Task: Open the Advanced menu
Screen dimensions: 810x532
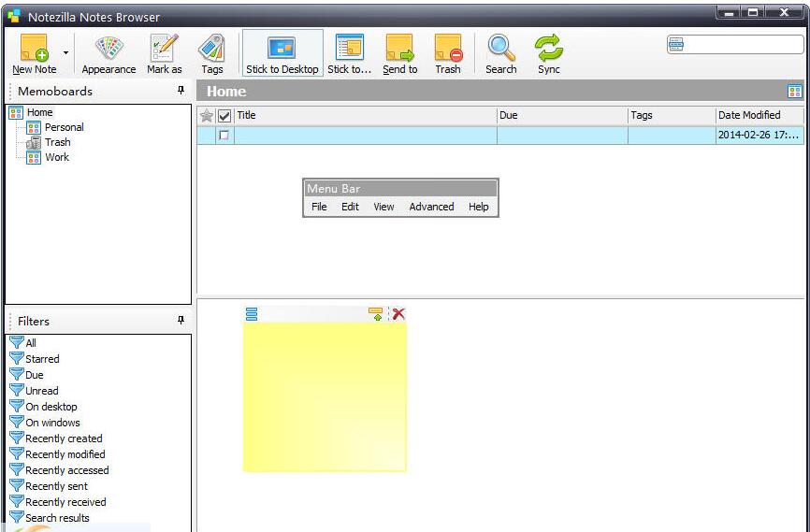Action: (x=431, y=207)
